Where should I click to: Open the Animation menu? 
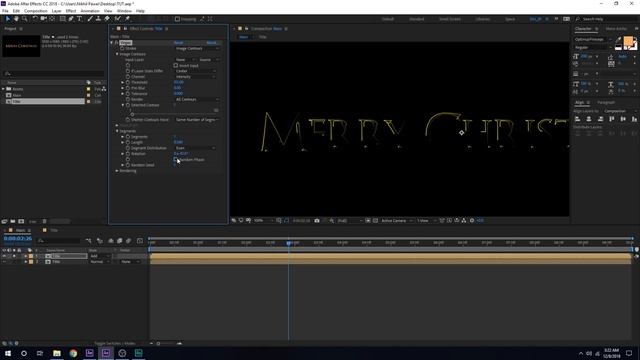tap(90, 11)
